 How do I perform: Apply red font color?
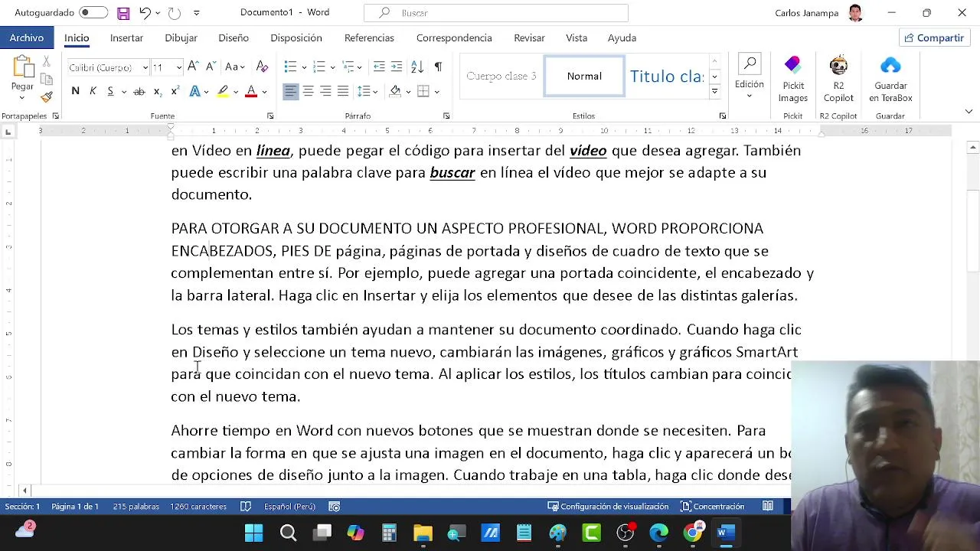point(251,91)
